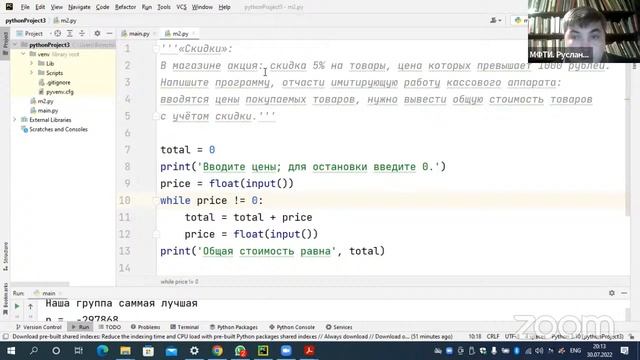
Task: Open Task View on taskbar
Action: pos(78,351)
